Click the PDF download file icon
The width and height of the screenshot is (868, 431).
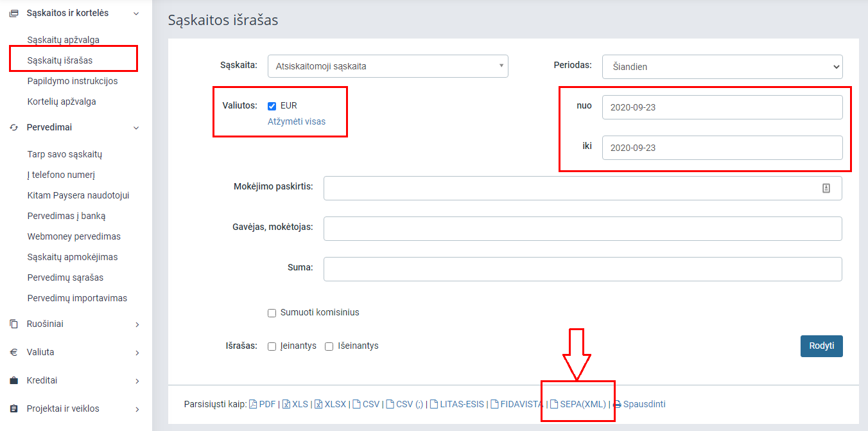(253, 404)
